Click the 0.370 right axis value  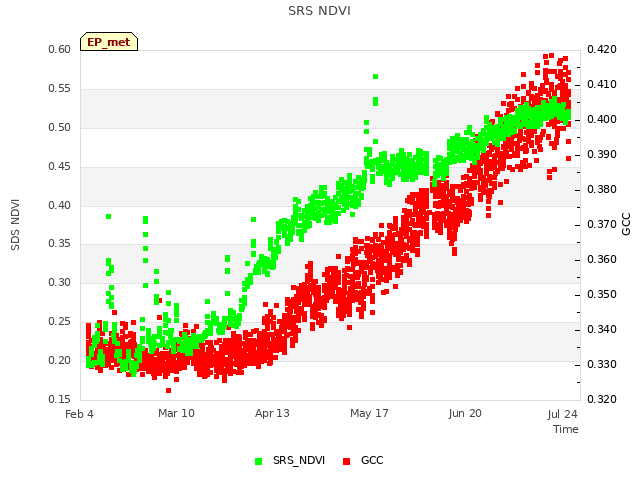click(602, 224)
